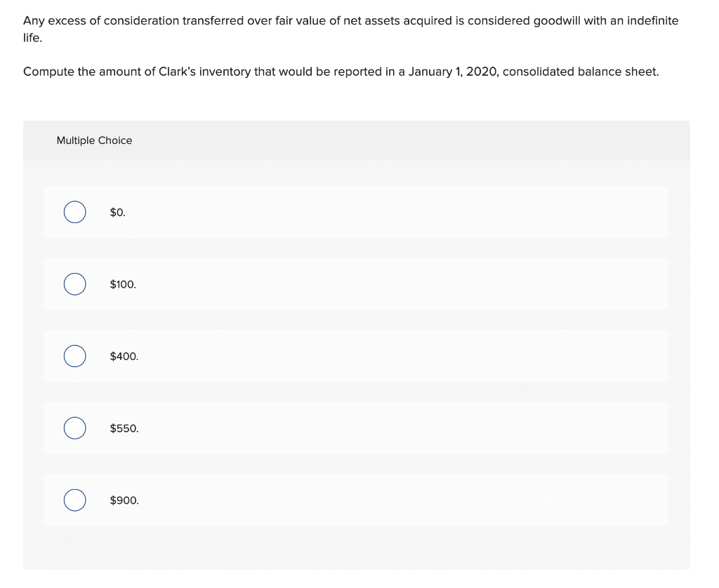
Task: Click the goodwill indefinite life paragraph
Action: 351,29
